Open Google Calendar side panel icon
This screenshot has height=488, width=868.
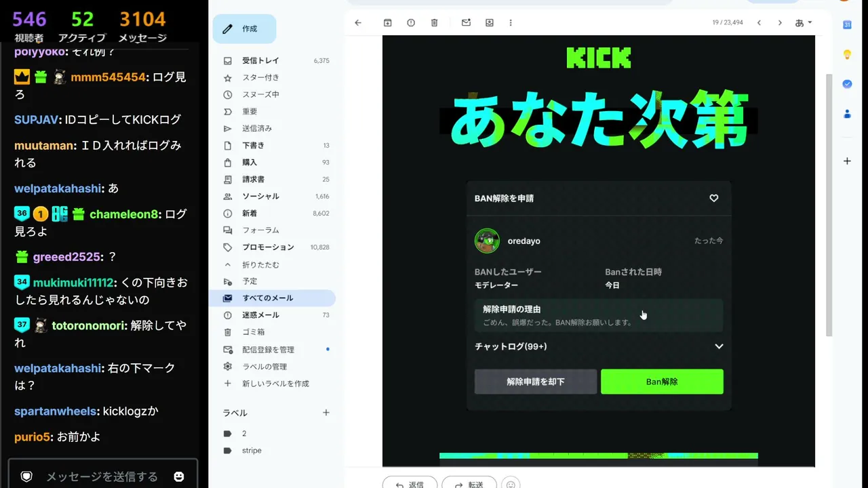[847, 24]
